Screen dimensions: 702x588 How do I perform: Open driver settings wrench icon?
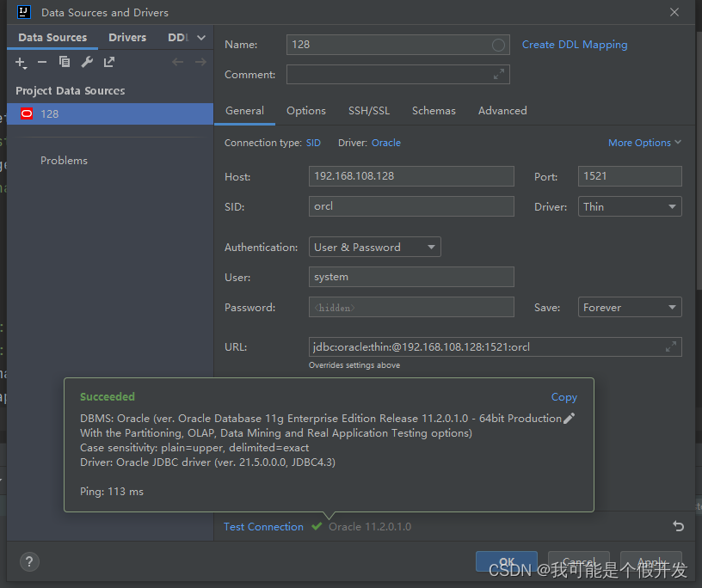87,62
